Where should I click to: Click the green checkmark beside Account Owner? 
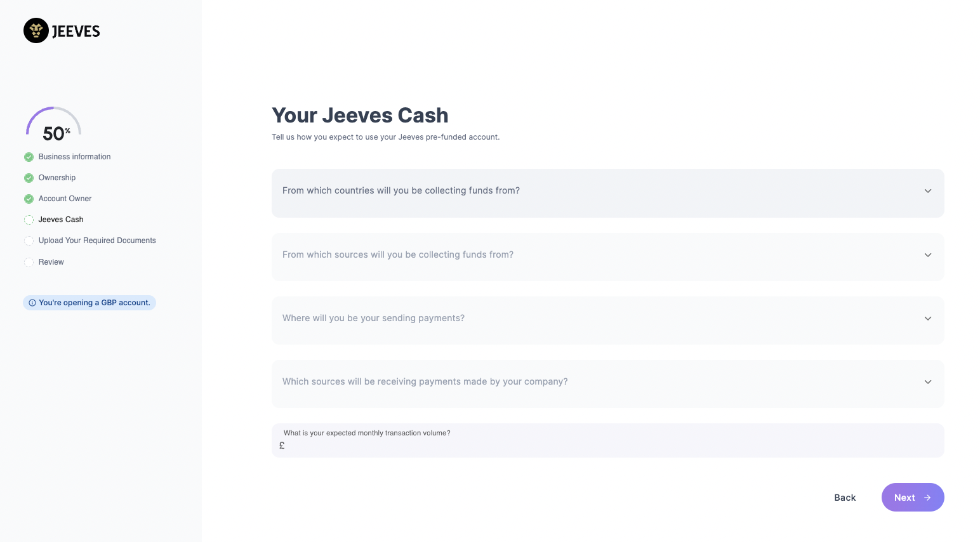click(29, 199)
